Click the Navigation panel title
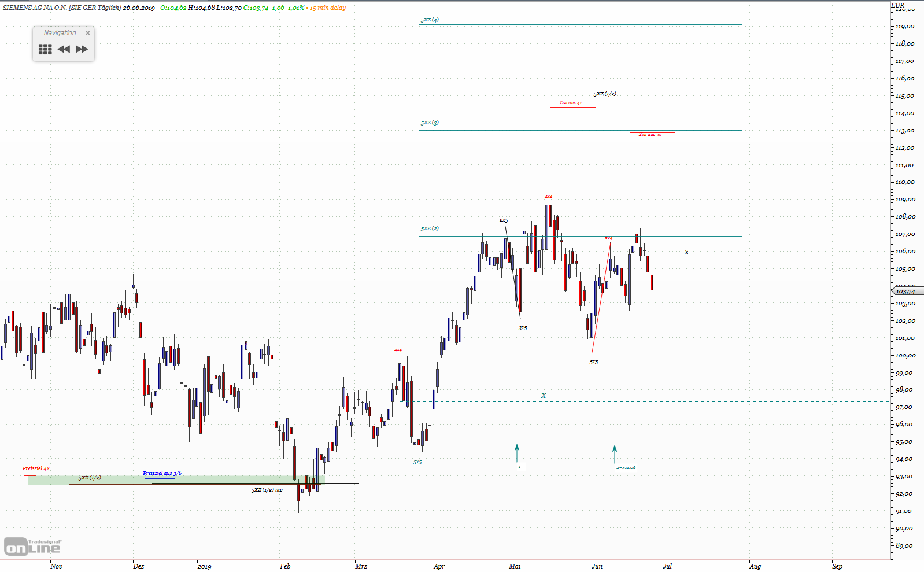Screen dimensions: 924x572 (x=60, y=33)
